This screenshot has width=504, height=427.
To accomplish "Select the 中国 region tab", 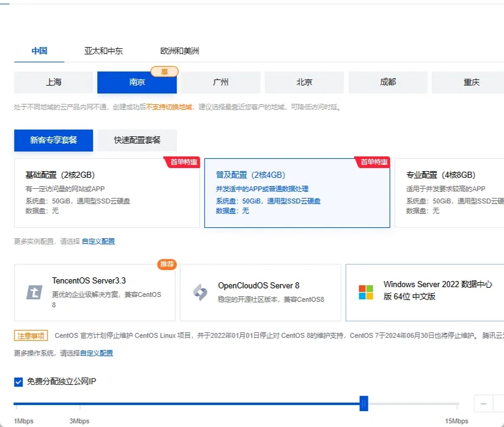I will click(x=38, y=51).
